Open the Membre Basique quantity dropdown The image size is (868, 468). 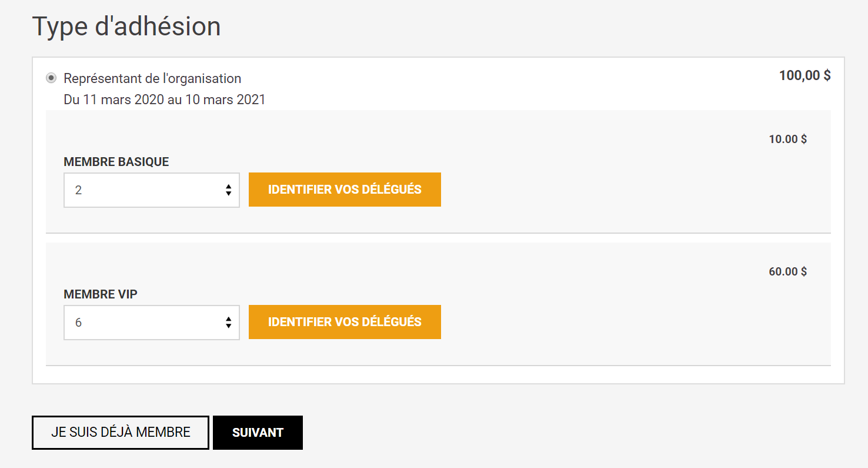(151, 190)
